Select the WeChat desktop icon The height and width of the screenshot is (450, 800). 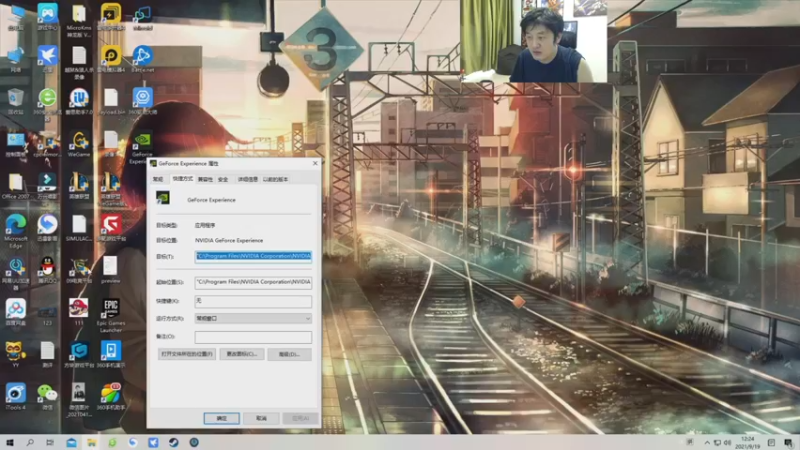tap(47, 397)
